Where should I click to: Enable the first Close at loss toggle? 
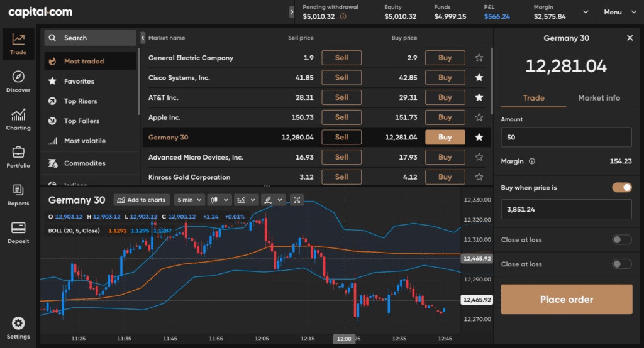[x=622, y=240]
